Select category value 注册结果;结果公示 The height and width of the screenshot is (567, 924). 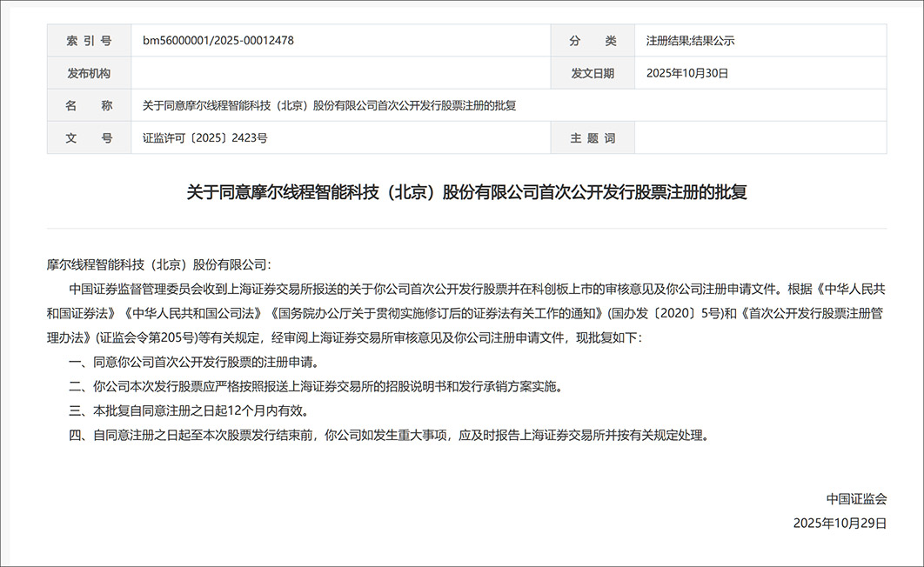(x=690, y=41)
